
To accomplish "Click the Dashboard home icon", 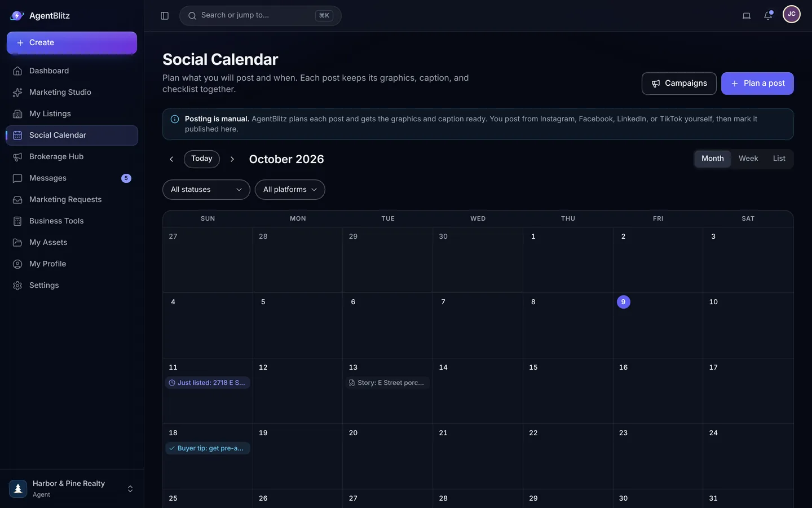I will [17, 71].
